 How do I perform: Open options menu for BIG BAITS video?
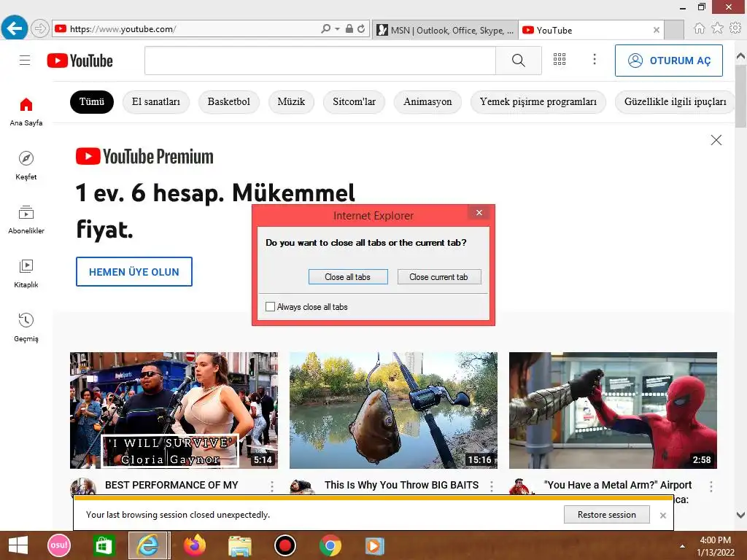click(492, 486)
